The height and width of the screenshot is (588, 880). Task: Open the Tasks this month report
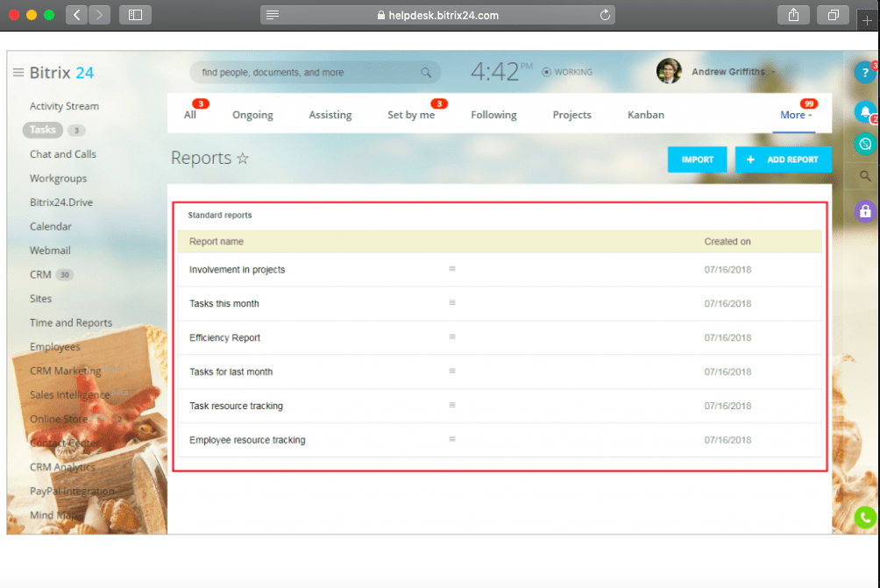224,303
